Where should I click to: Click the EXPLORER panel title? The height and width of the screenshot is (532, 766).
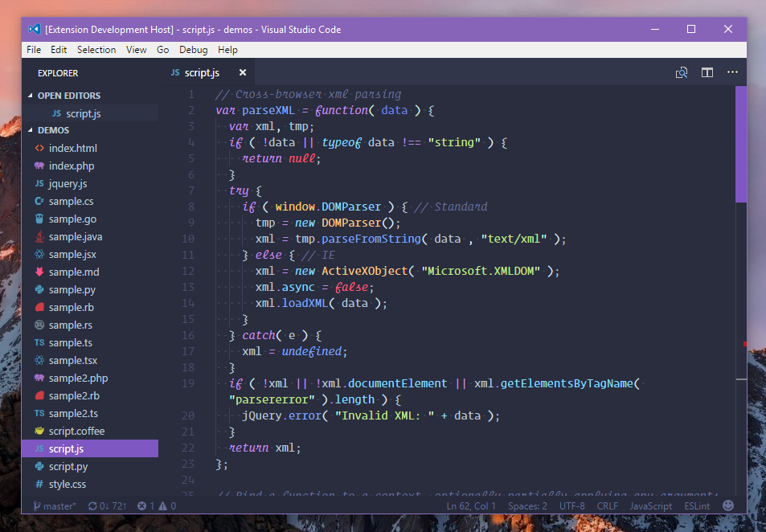pos(58,73)
